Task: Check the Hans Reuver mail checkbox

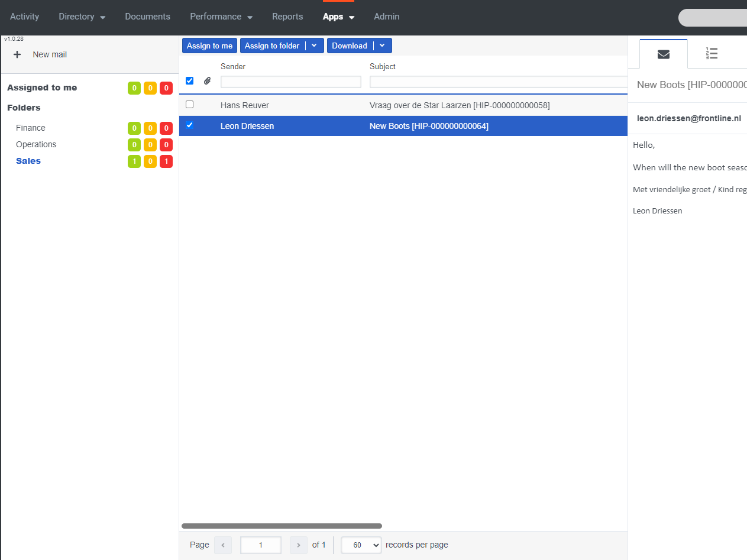Action: tap(189, 105)
